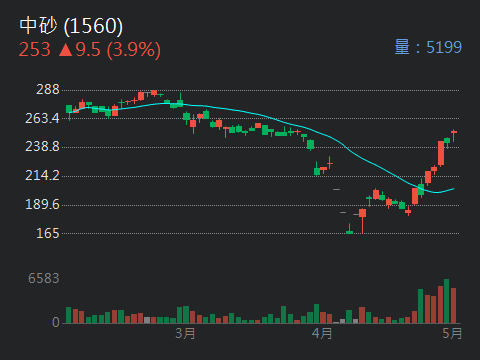
Task: Click the 165 price axis label
Action: point(48,233)
